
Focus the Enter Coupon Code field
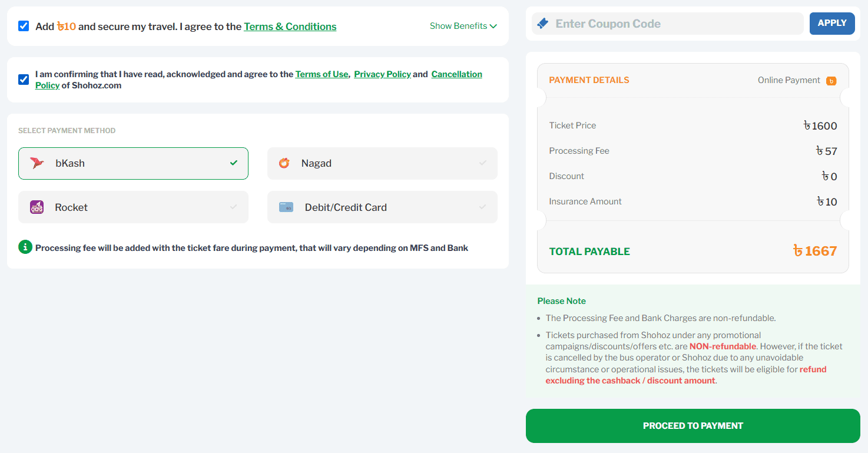pyautogui.click(x=668, y=24)
